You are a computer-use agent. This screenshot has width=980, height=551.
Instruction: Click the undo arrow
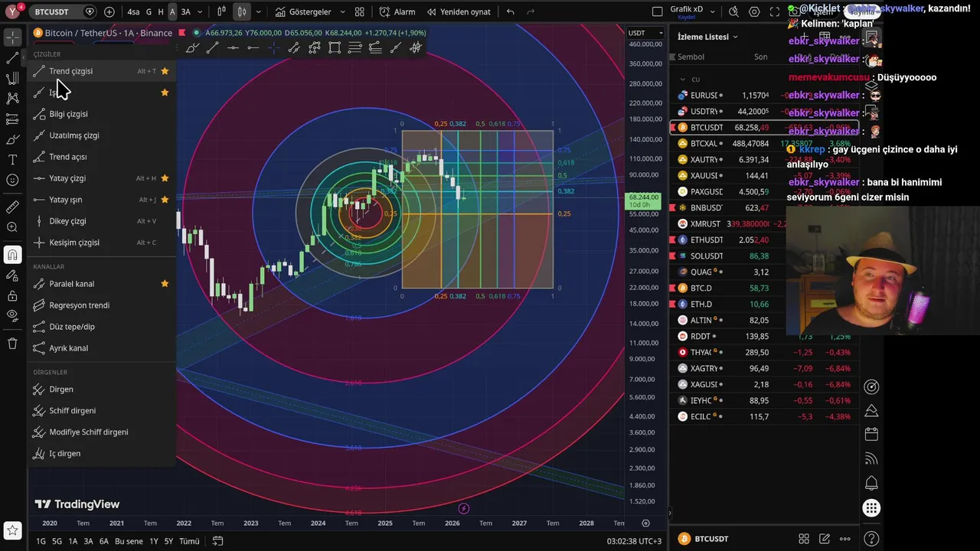pos(510,11)
